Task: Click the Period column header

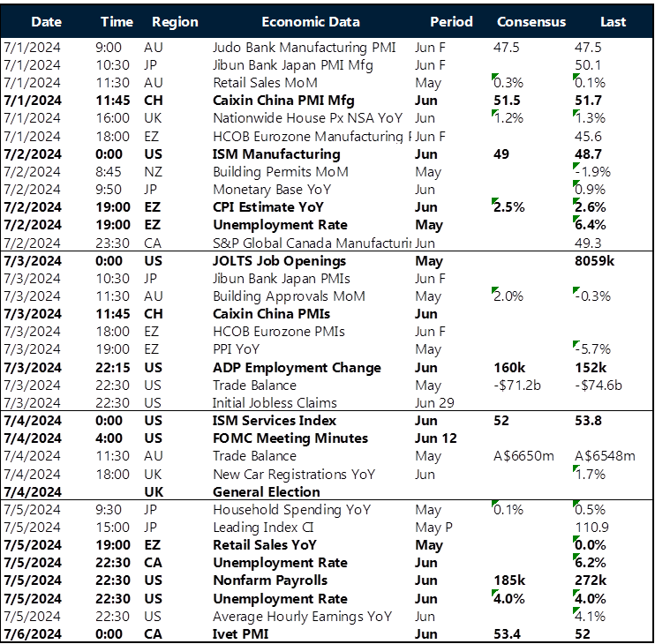Action: pos(452,22)
